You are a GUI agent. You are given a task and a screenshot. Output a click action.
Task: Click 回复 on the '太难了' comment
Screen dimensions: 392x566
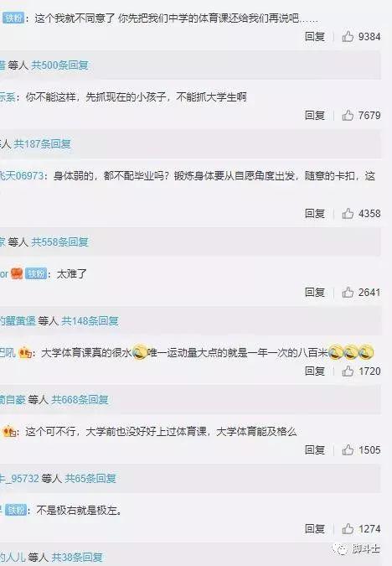click(x=315, y=292)
